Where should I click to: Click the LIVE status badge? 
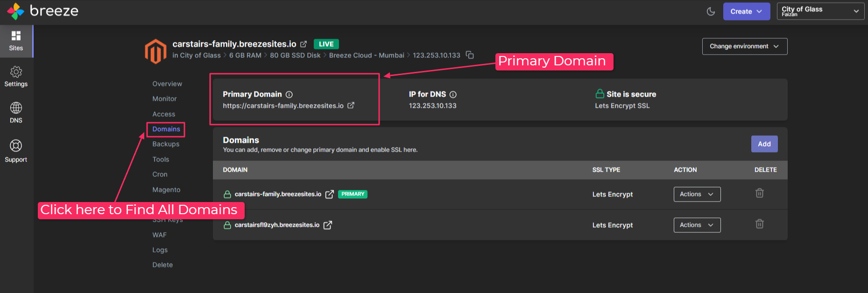[x=326, y=44]
